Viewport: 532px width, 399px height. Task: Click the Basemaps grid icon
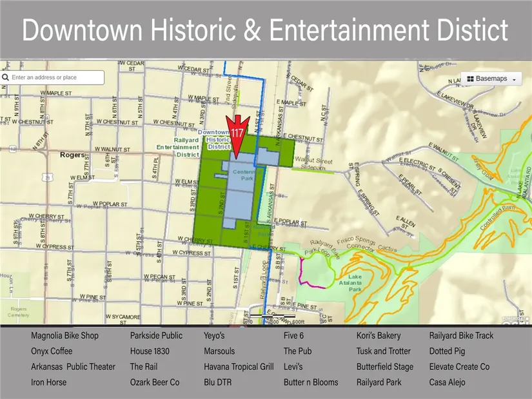[470, 79]
